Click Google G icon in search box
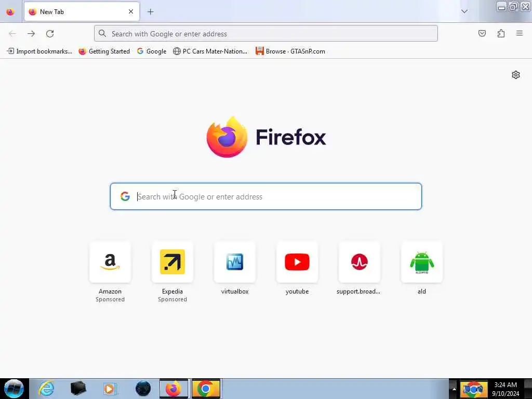Image resolution: width=532 pixels, height=399 pixels. tap(125, 196)
